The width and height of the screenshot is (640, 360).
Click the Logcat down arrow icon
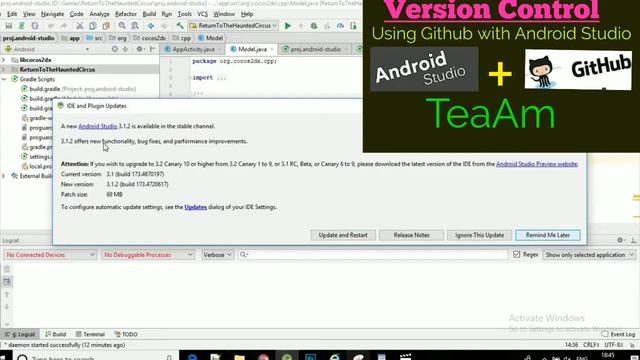(7, 307)
